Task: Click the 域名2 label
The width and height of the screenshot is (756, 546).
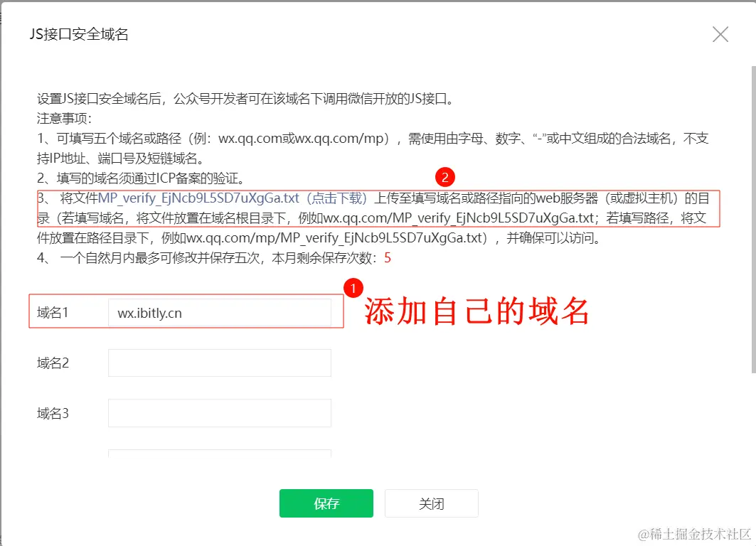Action: pos(53,363)
